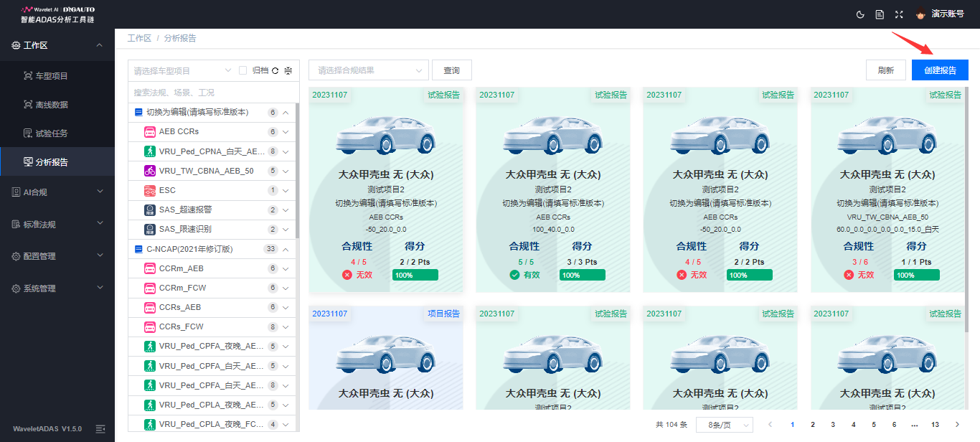
Task: Click the tree panel vertical scrollbar
Action: point(298,171)
